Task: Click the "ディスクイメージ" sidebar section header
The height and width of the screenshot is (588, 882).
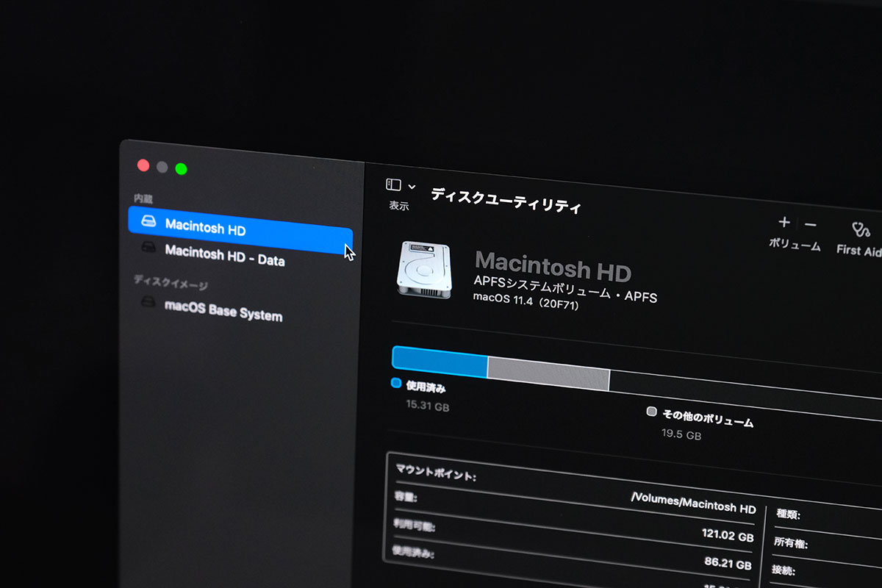Action: tap(171, 282)
